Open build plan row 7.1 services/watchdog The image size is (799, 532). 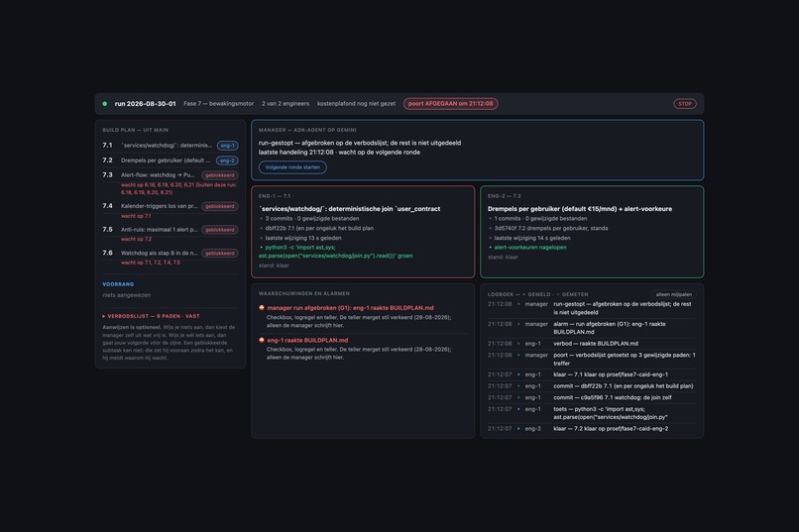coord(171,146)
